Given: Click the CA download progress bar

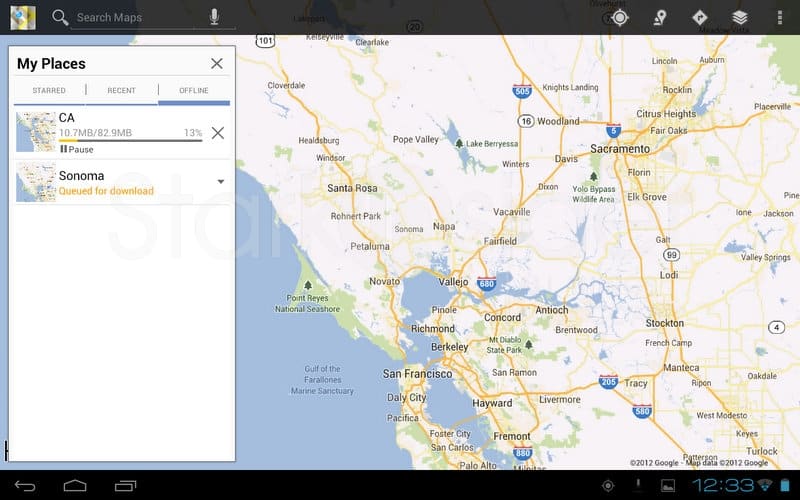Looking at the screenshot, I should pyautogui.click(x=130, y=140).
